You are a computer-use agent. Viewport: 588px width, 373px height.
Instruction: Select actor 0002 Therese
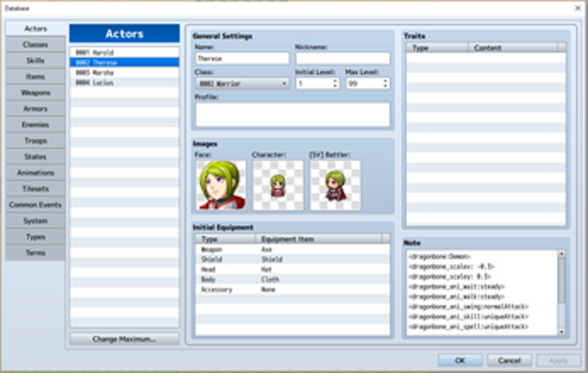[x=125, y=62]
